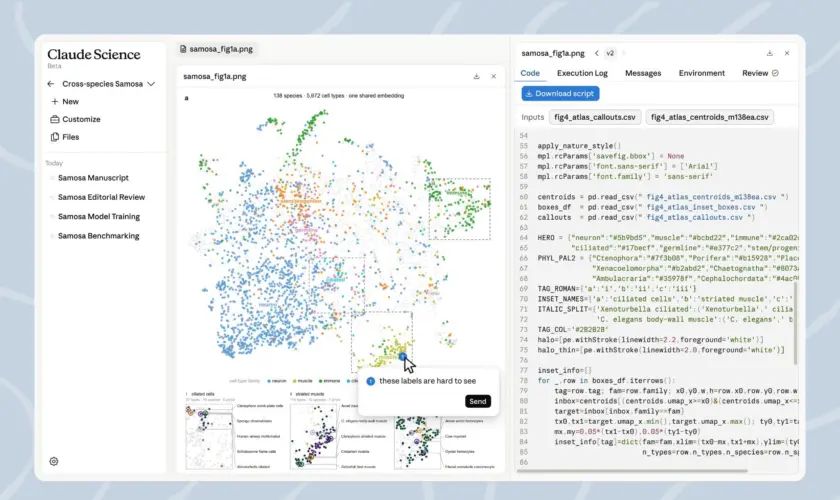The image size is (840, 500).
Task: Download samosa_fig1a.png from the figure viewer header
Action: 476,77
